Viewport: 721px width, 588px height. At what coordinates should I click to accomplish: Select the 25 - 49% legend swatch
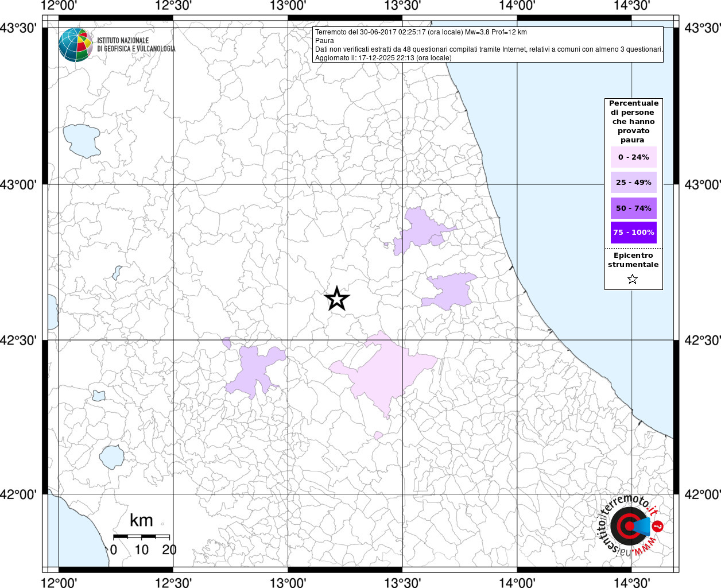click(x=634, y=183)
